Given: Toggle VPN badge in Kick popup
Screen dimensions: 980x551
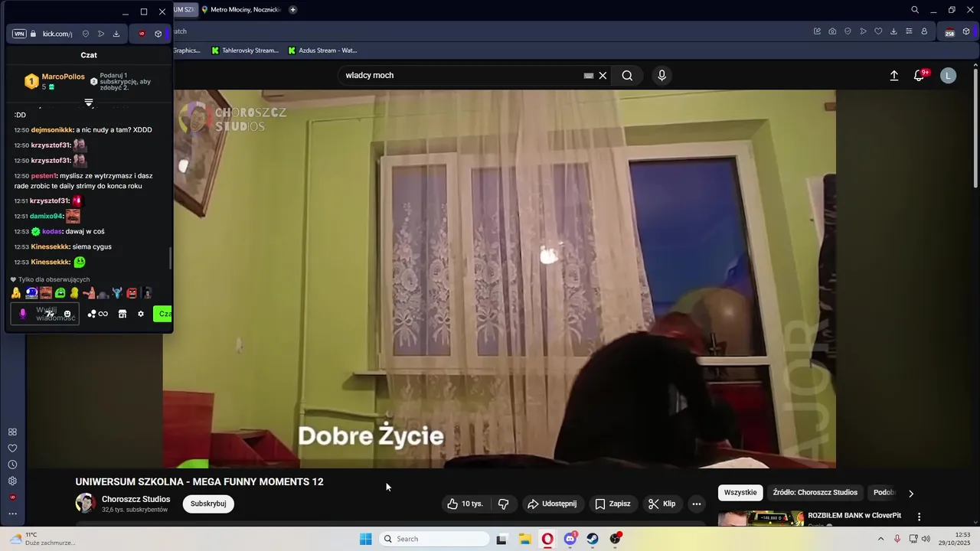Looking at the screenshot, I should pos(20,34).
